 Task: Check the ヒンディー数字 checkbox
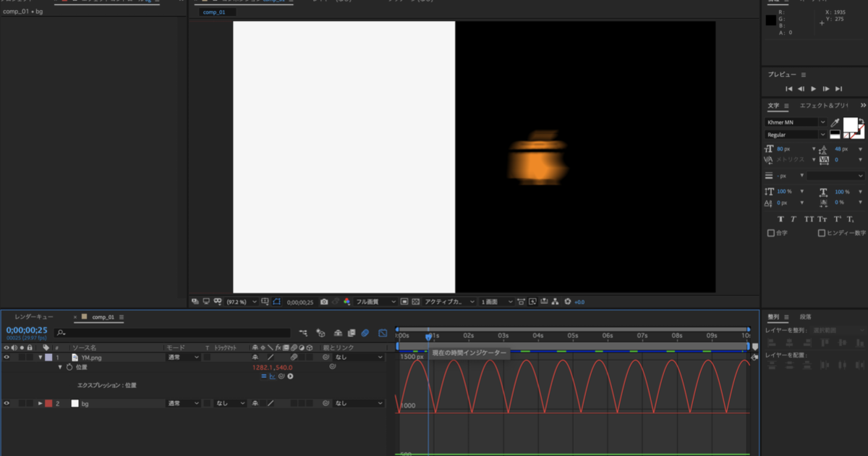coord(822,232)
